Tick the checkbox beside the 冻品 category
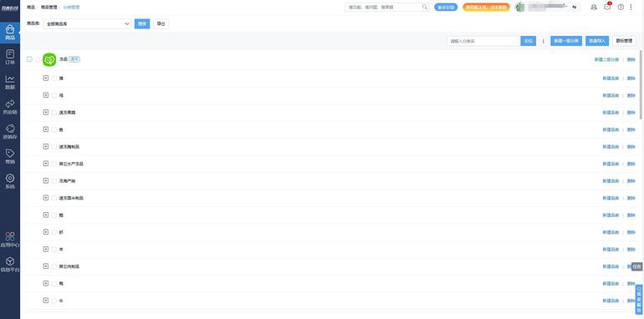Image resolution: width=644 pixels, height=319 pixels. coord(38,59)
